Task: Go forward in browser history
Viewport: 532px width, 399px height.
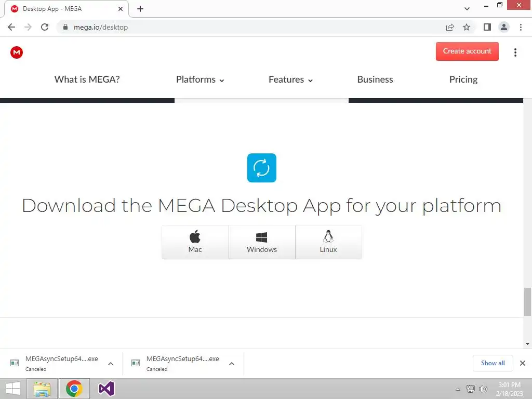Action: [x=28, y=27]
